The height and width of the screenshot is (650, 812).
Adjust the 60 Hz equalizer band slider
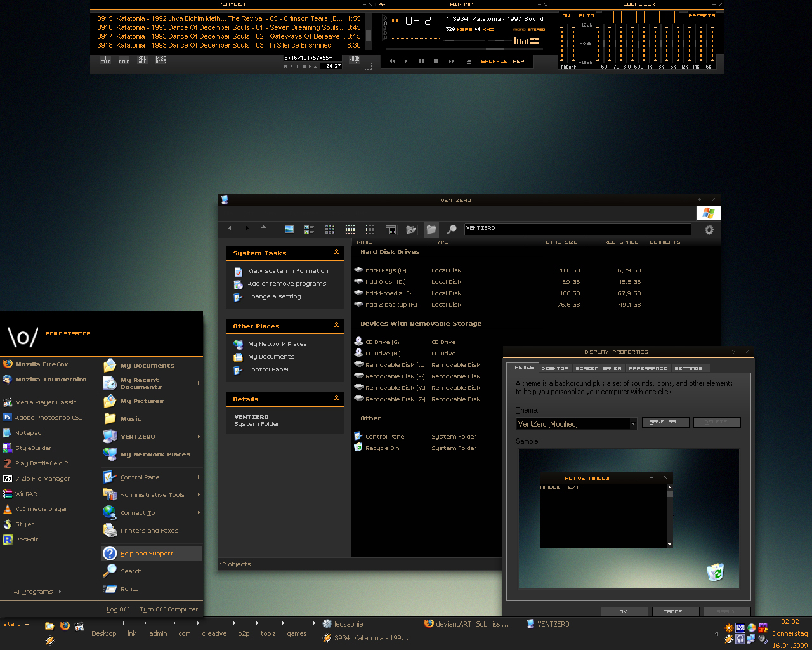coord(604,43)
